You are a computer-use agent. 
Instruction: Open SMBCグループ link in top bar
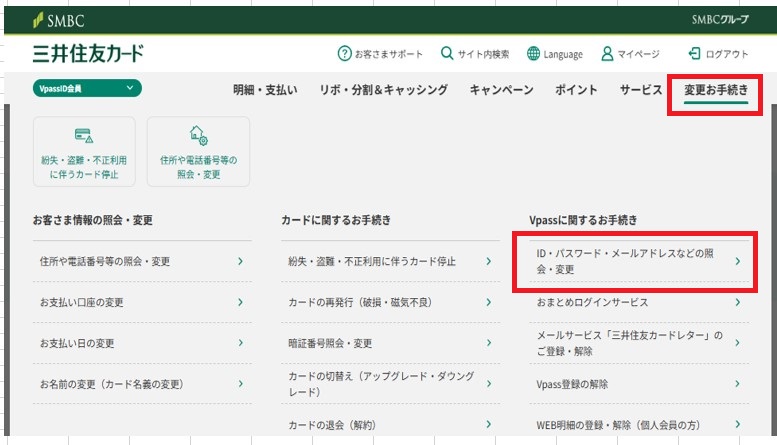(720, 20)
